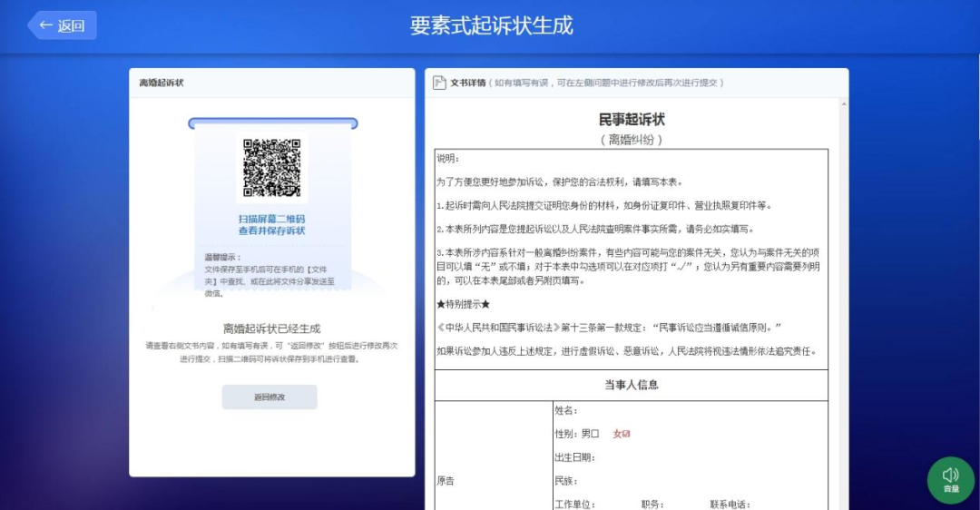The image size is (980, 510).
Task: Click the 工作单位 field
Action: [574, 505]
